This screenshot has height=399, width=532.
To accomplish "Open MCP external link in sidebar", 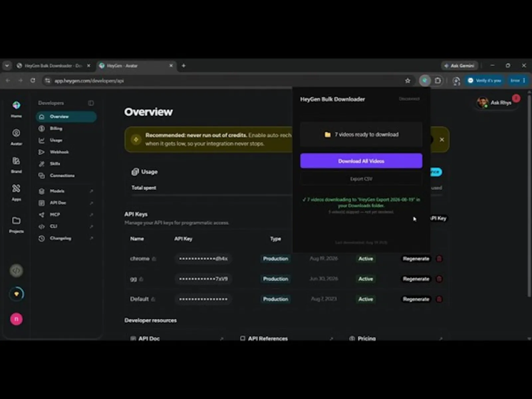I will pos(66,215).
